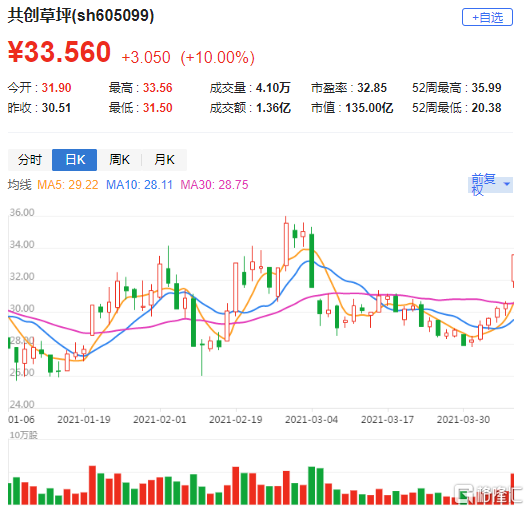Click the 昨收 value 30.51
The width and height of the screenshot is (529, 511).
56,108
